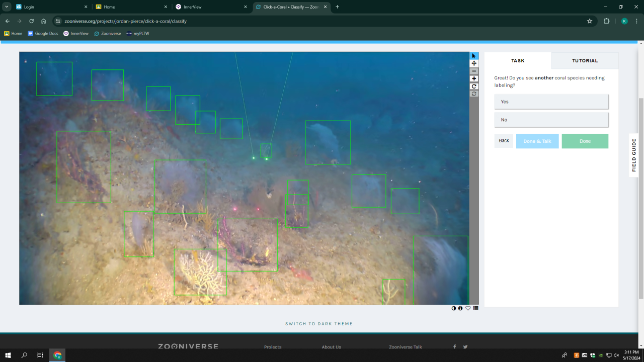
Task: Reload the current page
Action: 31,21
